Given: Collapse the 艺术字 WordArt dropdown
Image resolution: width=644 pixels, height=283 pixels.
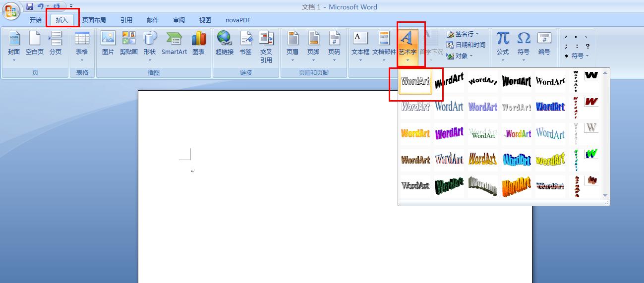Looking at the screenshot, I should (408, 60).
